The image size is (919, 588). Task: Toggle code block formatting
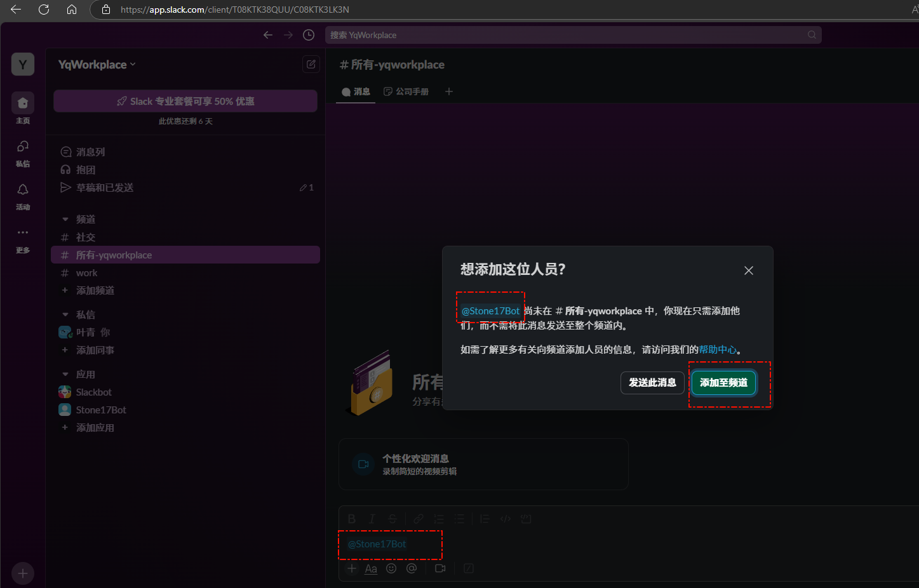pos(526,519)
